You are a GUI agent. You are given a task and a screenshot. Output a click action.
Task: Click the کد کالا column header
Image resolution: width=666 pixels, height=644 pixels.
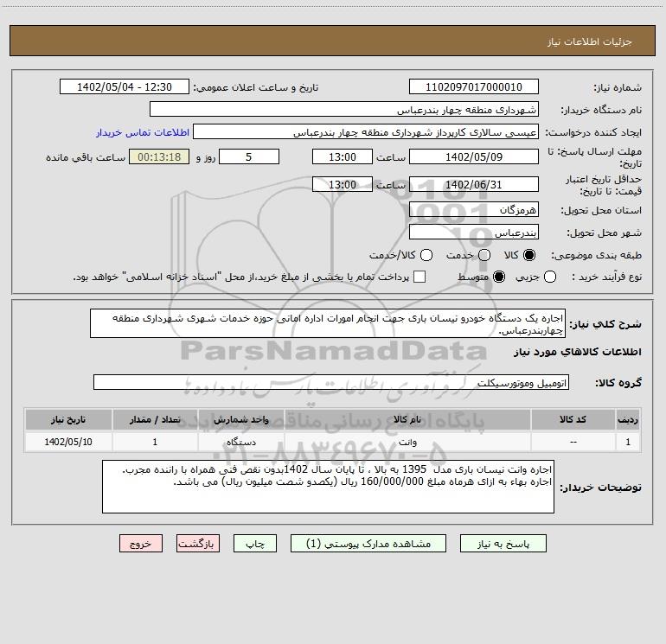point(573,419)
